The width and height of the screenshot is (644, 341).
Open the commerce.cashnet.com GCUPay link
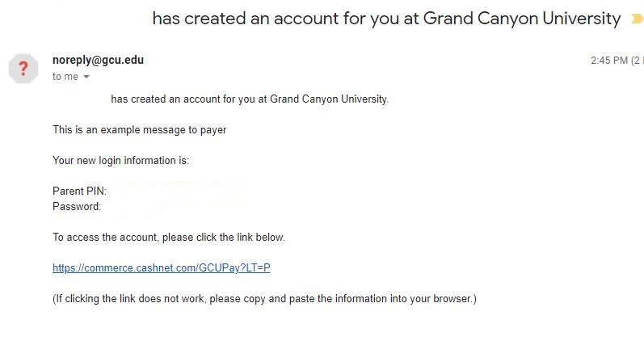coord(162,267)
